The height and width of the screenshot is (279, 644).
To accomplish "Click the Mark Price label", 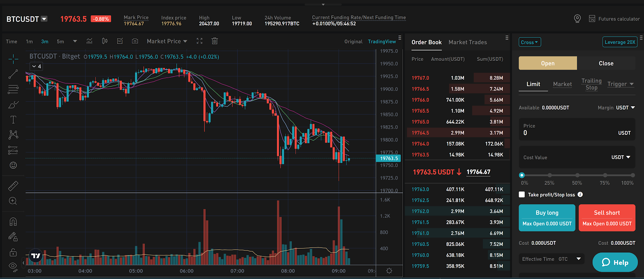I will tap(136, 17).
